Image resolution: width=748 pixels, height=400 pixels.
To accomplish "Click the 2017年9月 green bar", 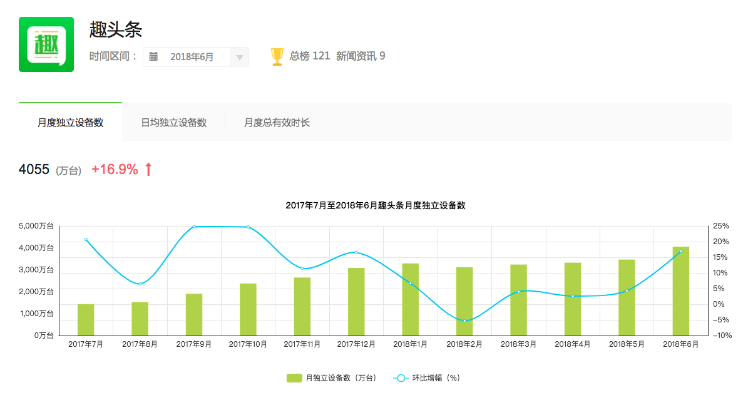I will pos(194,315).
